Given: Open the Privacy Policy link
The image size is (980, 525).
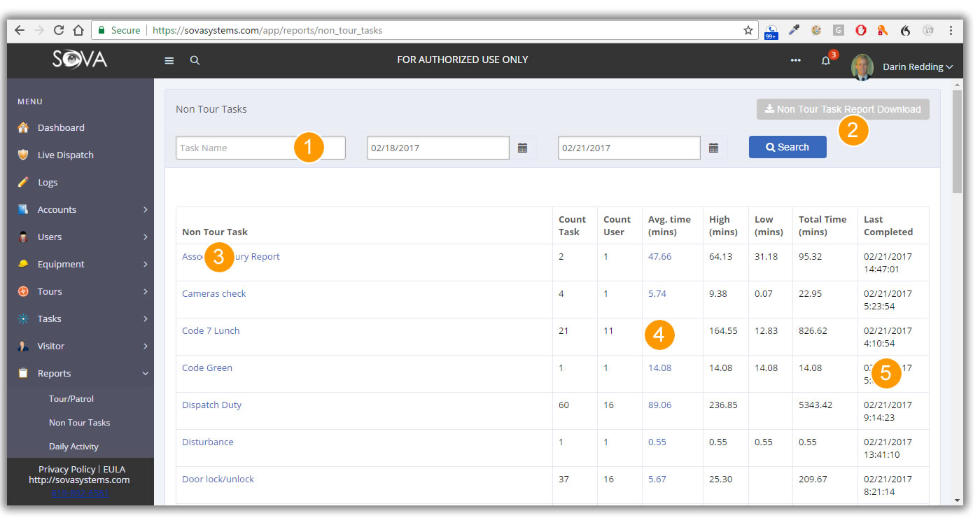Looking at the screenshot, I should (x=67, y=469).
